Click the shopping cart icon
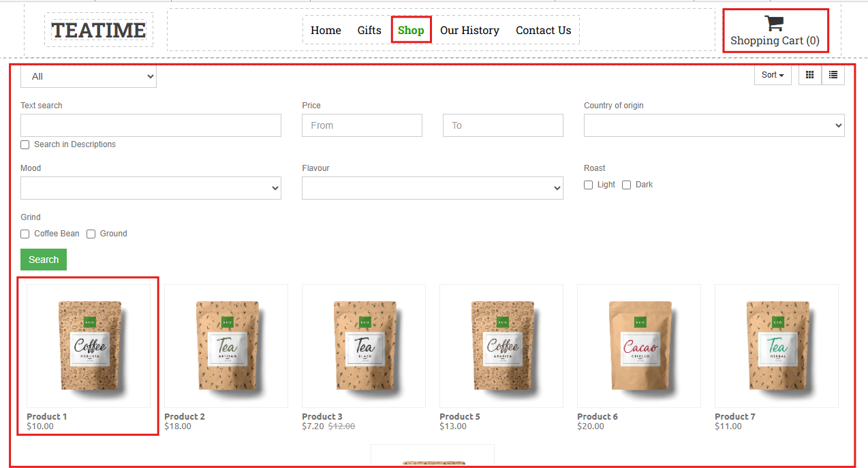Screen dimensions: 868x468 (x=774, y=23)
